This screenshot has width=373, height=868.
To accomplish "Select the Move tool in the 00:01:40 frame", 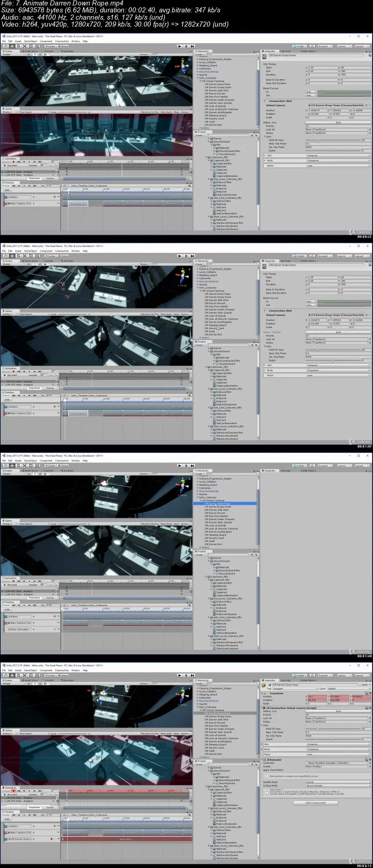I will (12, 466).
